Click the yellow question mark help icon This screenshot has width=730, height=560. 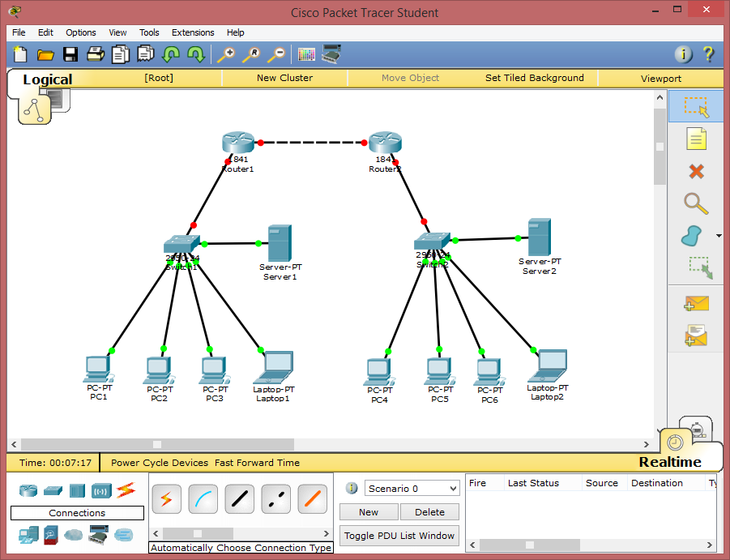(x=708, y=54)
